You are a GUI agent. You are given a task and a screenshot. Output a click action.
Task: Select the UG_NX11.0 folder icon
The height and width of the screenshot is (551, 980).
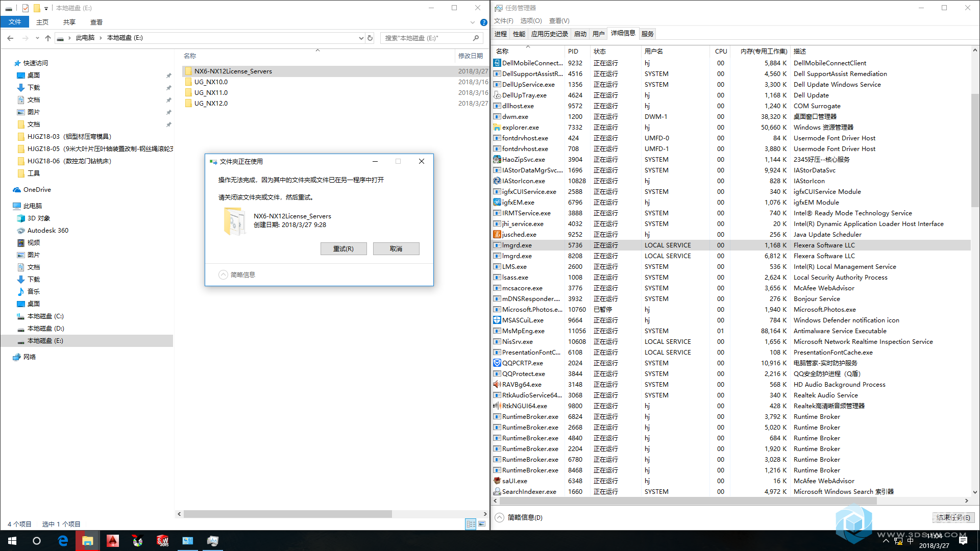pyautogui.click(x=188, y=92)
